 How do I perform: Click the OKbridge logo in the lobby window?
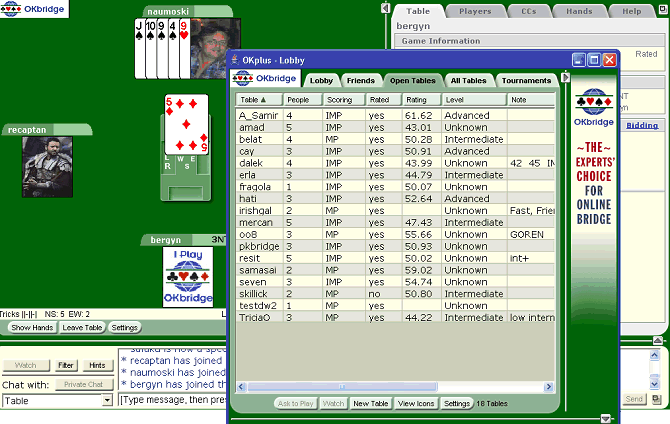click(265, 79)
